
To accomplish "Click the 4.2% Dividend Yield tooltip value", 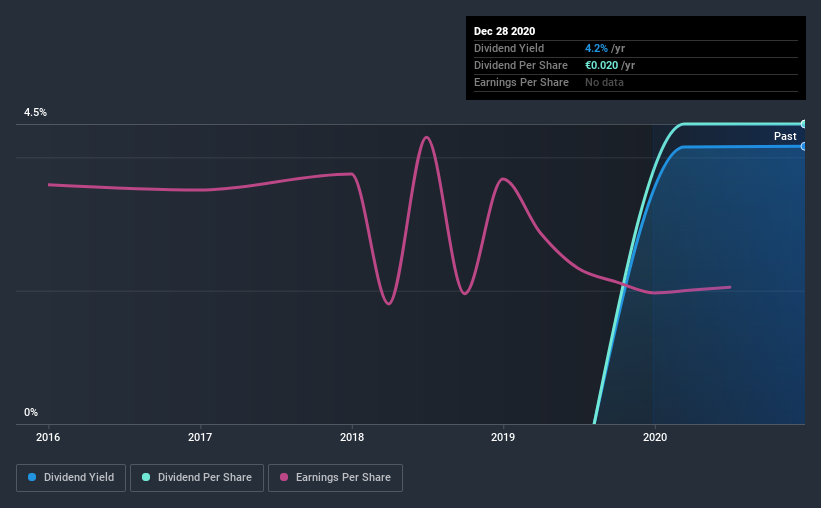I will pos(596,48).
